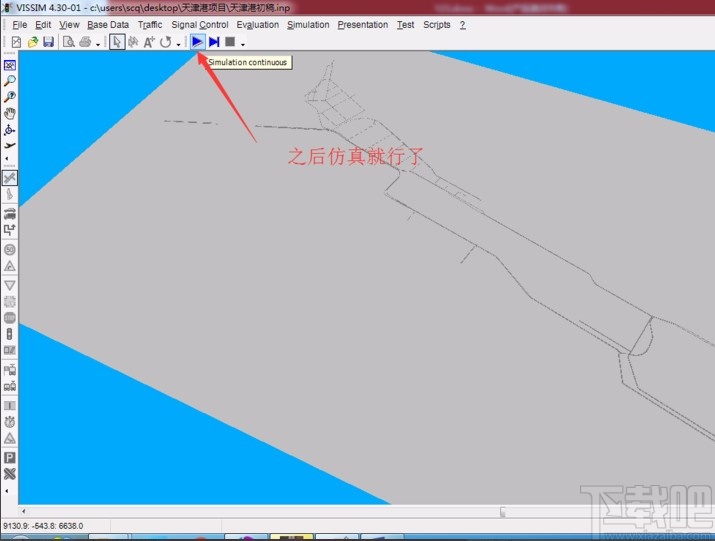The image size is (715, 541).
Task: Expand the small arrow below airplane tool
Action: [6, 158]
